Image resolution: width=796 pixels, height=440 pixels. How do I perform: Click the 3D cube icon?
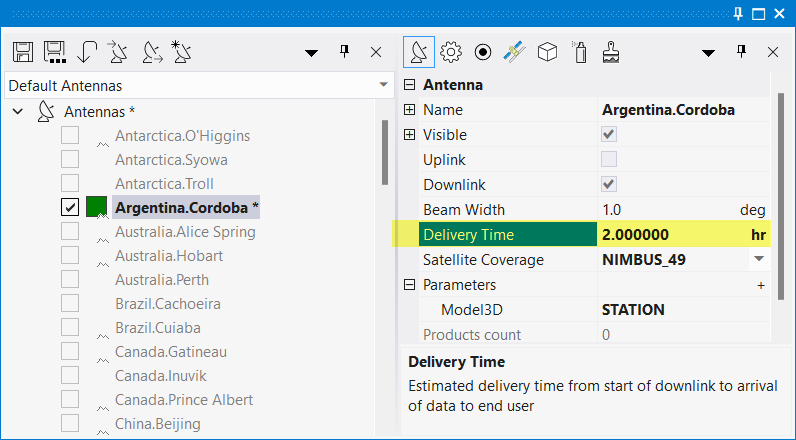tap(547, 51)
